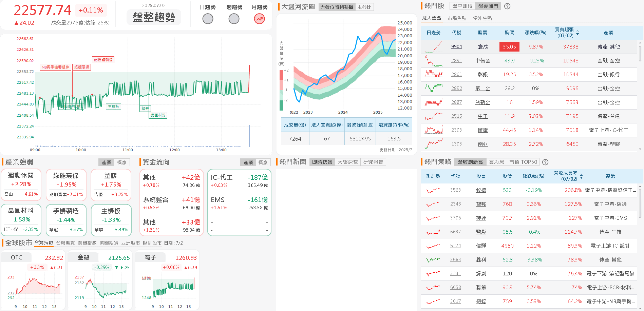Open help icon beside 市值 TOP50
This screenshot has height=311, width=644.
[545, 162]
